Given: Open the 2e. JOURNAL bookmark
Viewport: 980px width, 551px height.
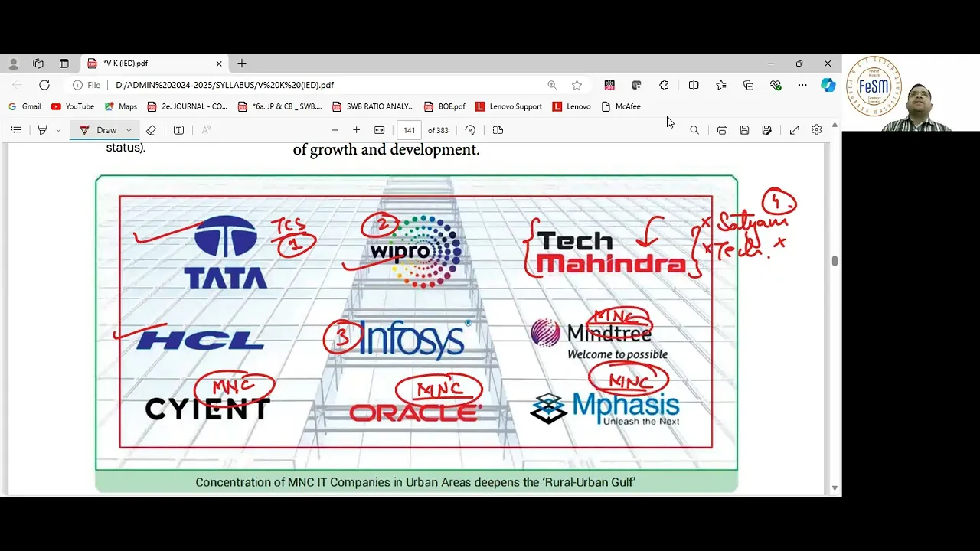Looking at the screenshot, I should [188, 106].
